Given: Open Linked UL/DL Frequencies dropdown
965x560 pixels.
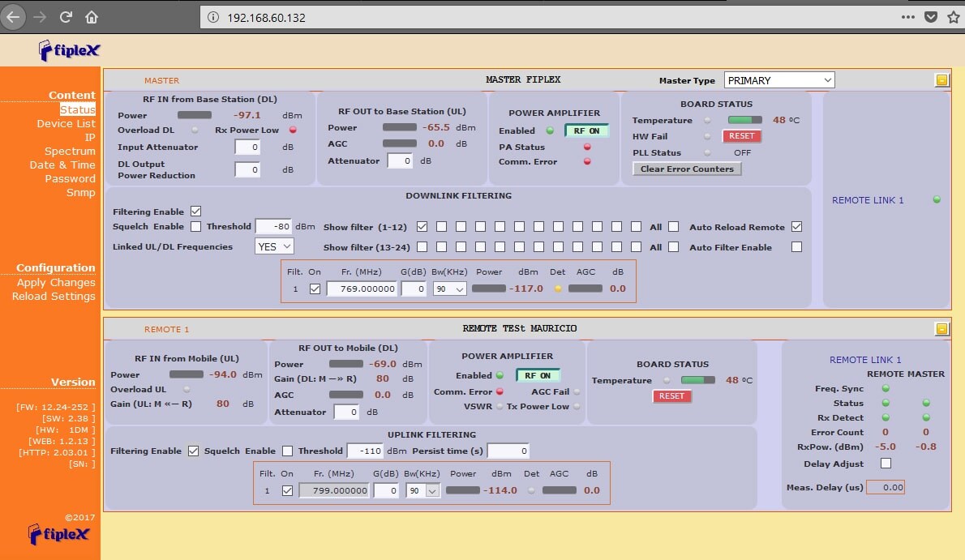Looking at the screenshot, I should (x=274, y=246).
